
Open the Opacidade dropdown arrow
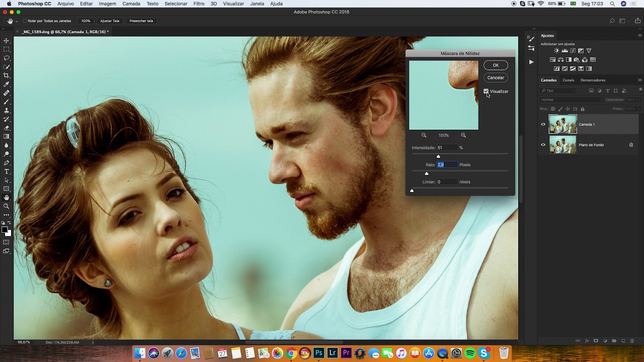click(x=640, y=100)
